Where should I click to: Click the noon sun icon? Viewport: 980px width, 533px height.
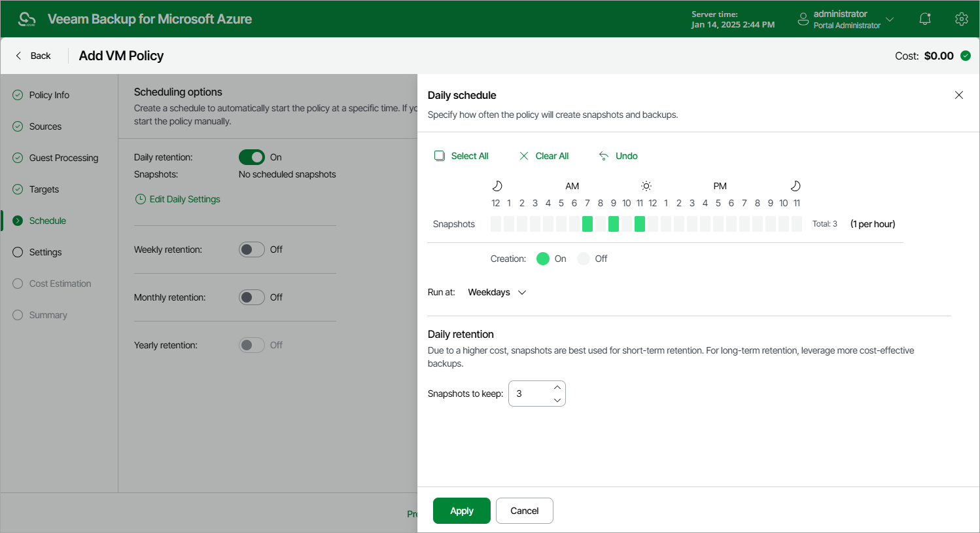[x=646, y=186]
